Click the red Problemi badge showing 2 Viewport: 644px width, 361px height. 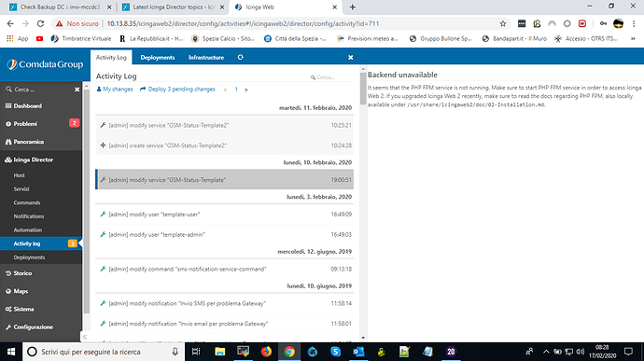pos(74,123)
